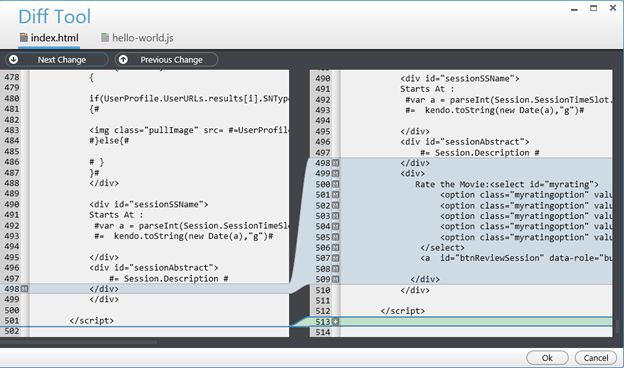Click the up arrow icon on Previous Change
This screenshot has height=368, width=624.
[x=123, y=60]
